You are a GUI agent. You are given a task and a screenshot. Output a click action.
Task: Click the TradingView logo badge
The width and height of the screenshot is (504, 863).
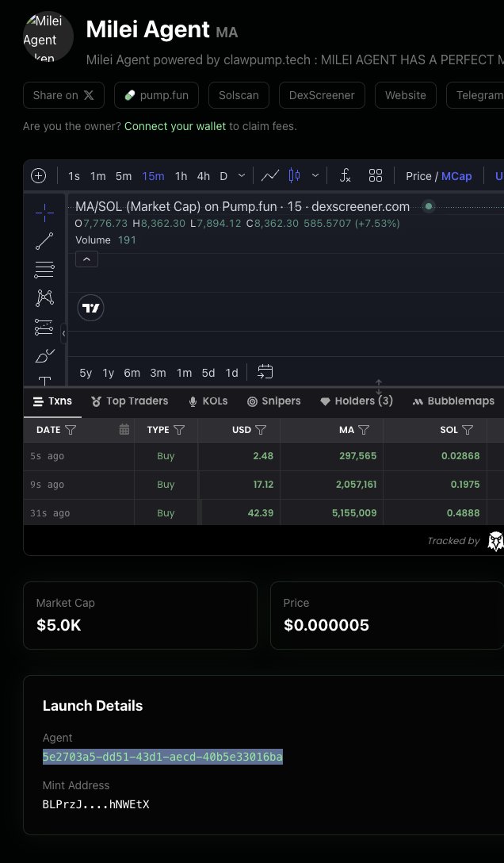[90, 309]
